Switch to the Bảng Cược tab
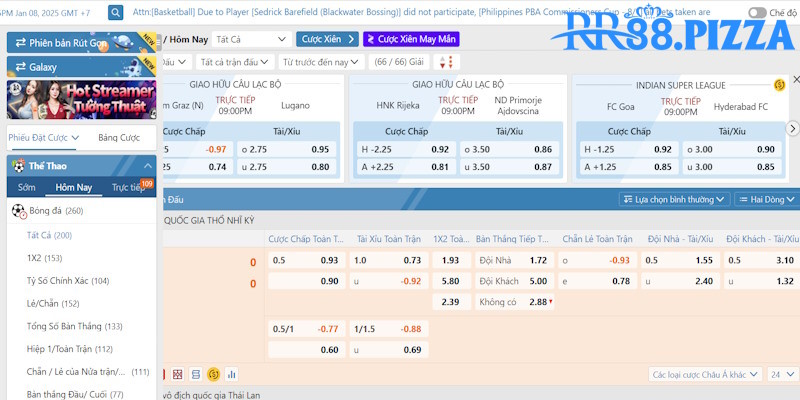 tap(119, 137)
